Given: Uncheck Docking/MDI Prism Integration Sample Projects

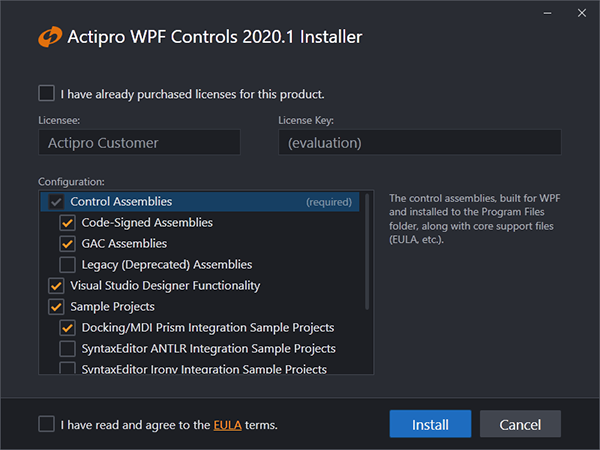Looking at the screenshot, I should pyautogui.click(x=67, y=328).
